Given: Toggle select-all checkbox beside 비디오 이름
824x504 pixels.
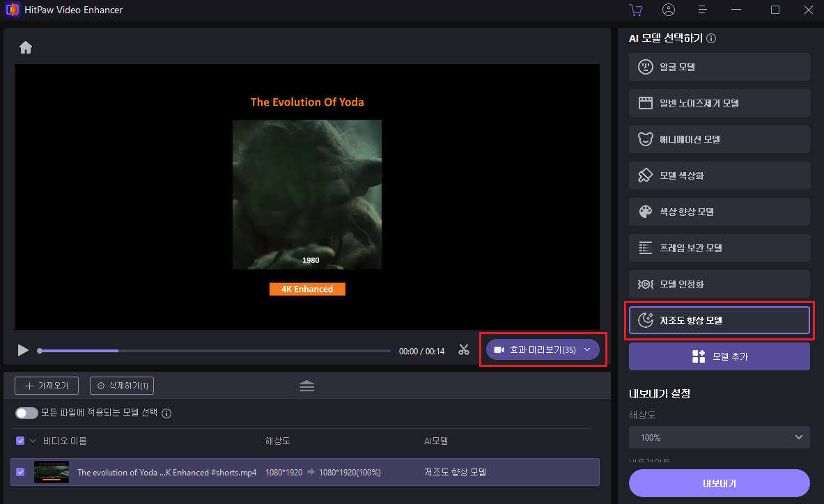Looking at the screenshot, I should [20, 441].
